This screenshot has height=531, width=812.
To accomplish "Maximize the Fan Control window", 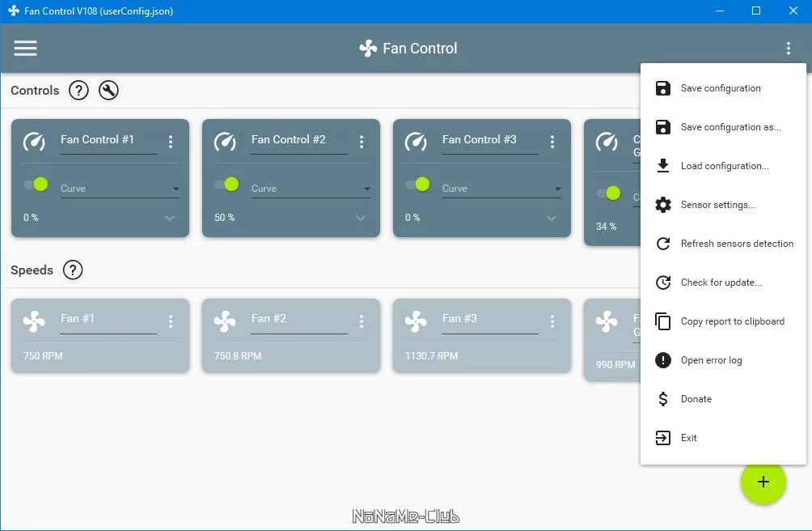I will [x=756, y=11].
